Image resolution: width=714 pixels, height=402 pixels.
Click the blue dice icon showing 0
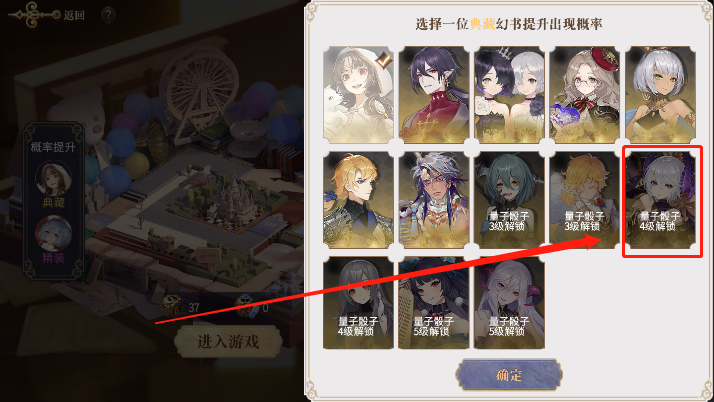(245, 306)
